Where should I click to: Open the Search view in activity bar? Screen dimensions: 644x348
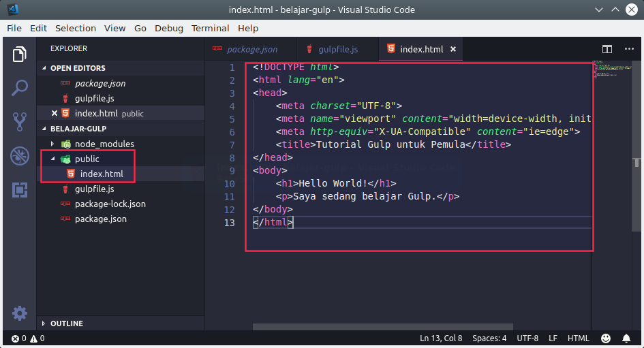coord(19,88)
